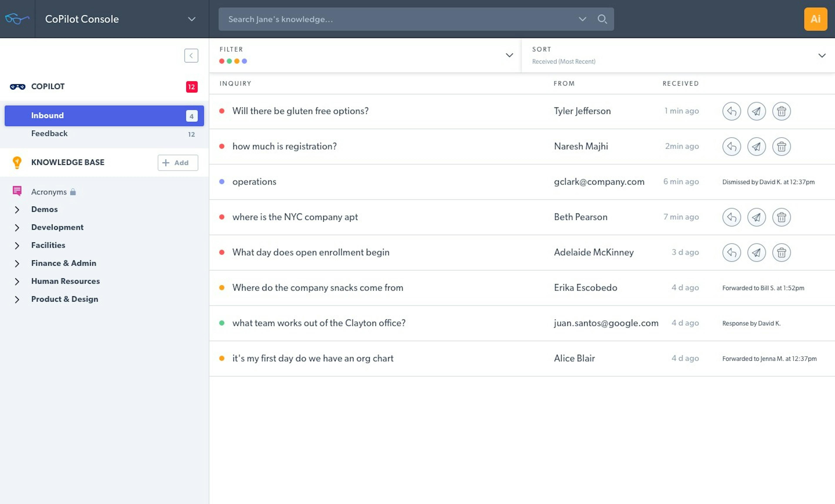Reply to the gluten free options inquiry
The height and width of the screenshot is (504, 835).
[x=732, y=111]
